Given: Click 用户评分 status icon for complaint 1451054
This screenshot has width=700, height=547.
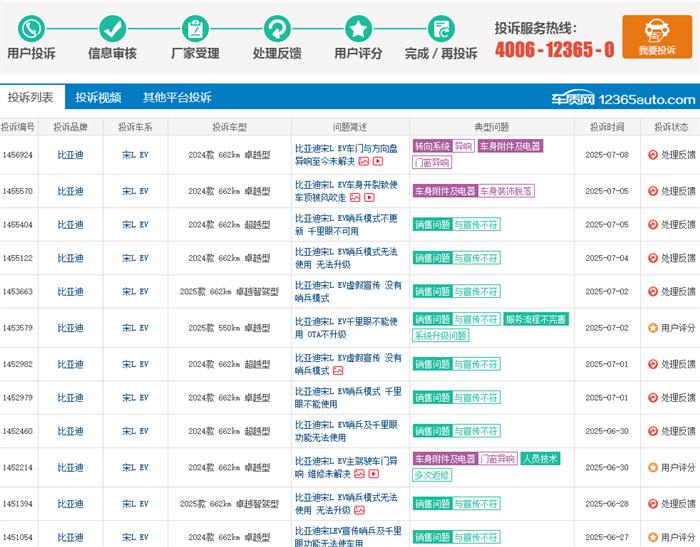Looking at the screenshot, I should (653, 537).
